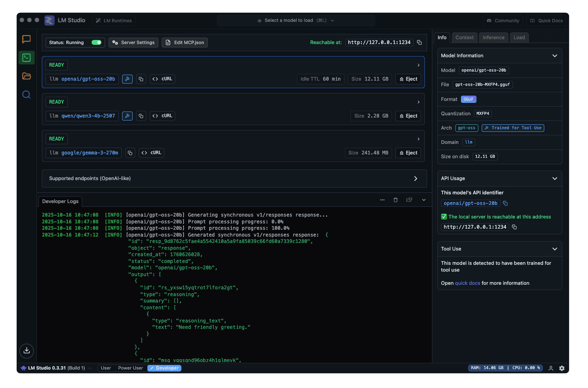Click the GGUF format badge
The width and height of the screenshot is (588, 388).
[469, 99]
